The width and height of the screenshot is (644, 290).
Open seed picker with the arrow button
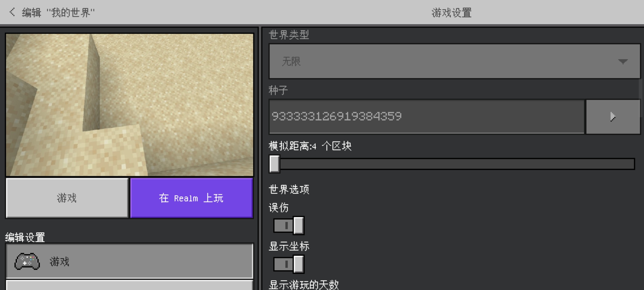613,117
